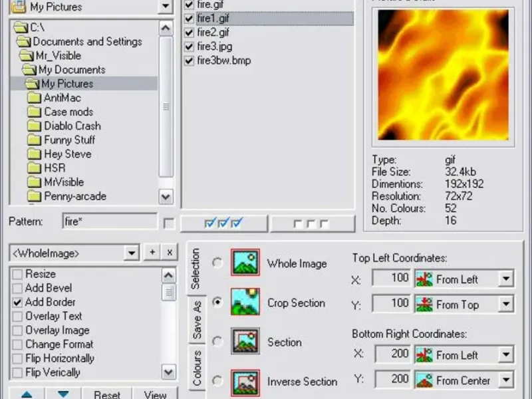Click the View button
This screenshot has height=399, width=532.
[x=156, y=394]
